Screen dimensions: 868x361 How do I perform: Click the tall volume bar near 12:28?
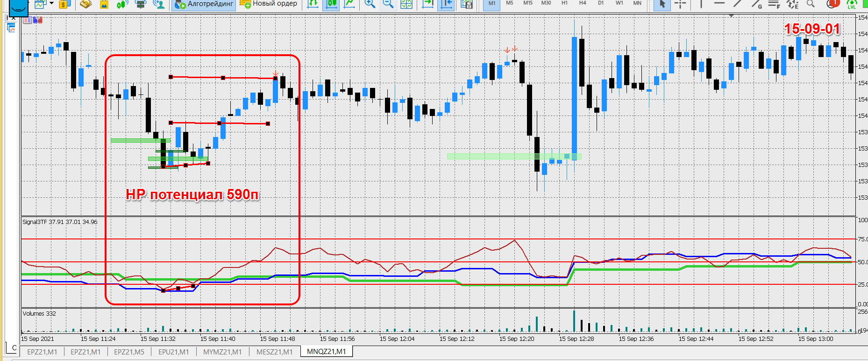tap(574, 321)
